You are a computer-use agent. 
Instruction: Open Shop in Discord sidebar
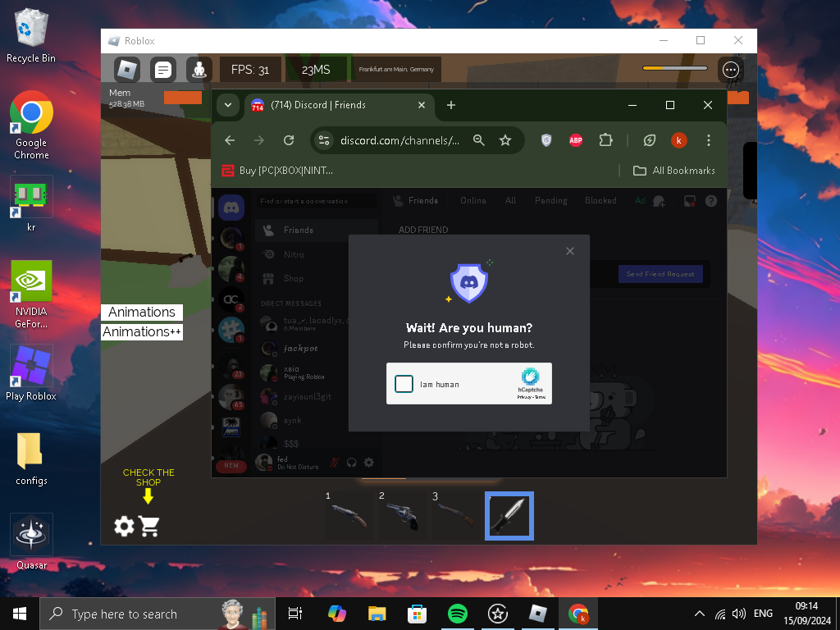(316, 279)
